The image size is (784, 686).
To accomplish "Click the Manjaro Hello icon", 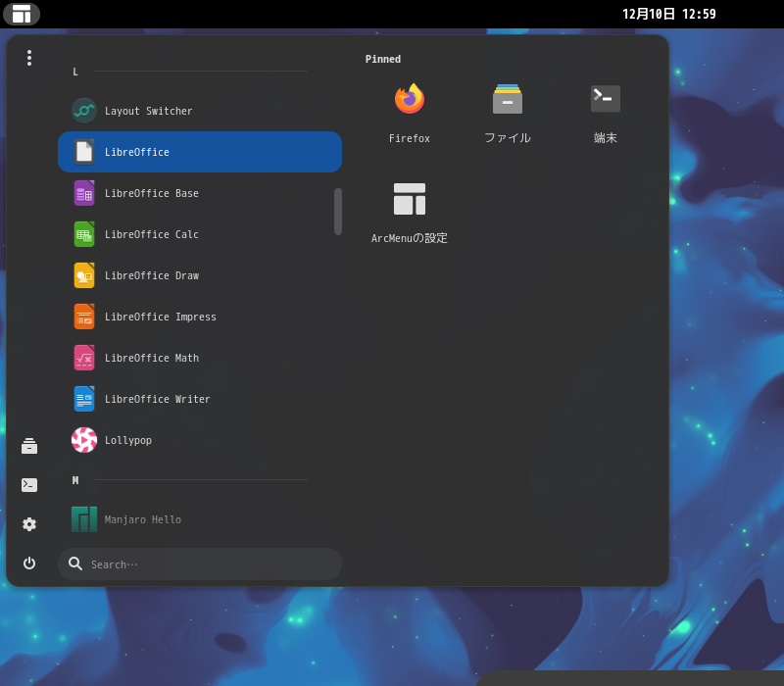I will click(x=84, y=519).
